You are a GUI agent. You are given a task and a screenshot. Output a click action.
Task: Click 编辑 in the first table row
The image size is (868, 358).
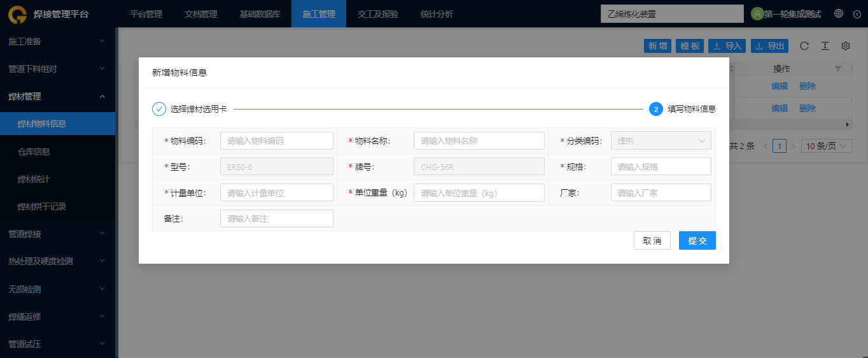(x=780, y=86)
